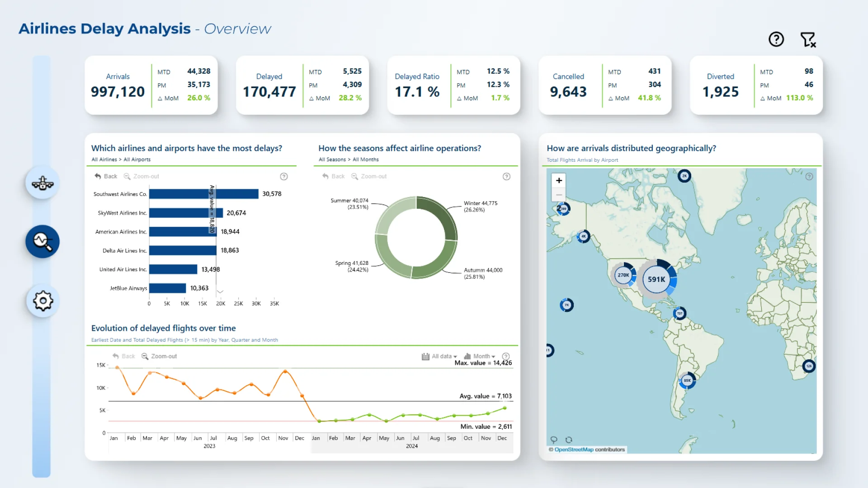Click the 7K cluster in the Pacific
Screen dimensions: 868x488
pyautogui.click(x=566, y=305)
